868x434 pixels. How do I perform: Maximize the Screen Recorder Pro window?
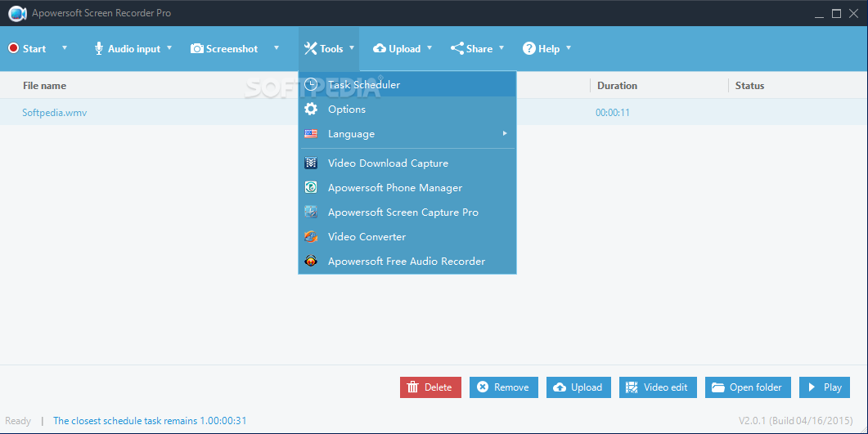pos(836,13)
